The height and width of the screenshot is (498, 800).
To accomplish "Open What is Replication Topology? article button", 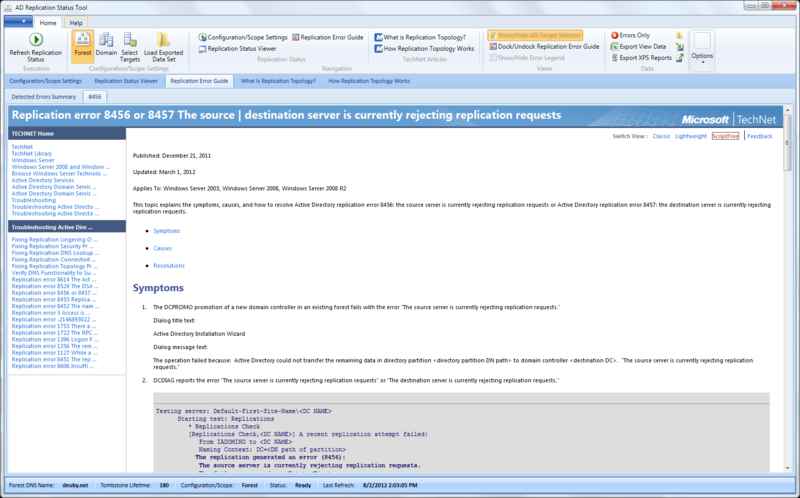I will click(420, 37).
